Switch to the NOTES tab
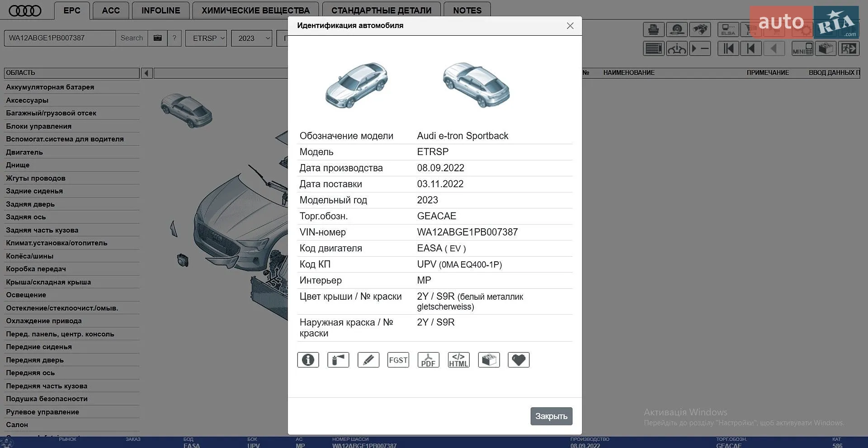The width and height of the screenshot is (868, 448). 467,10
